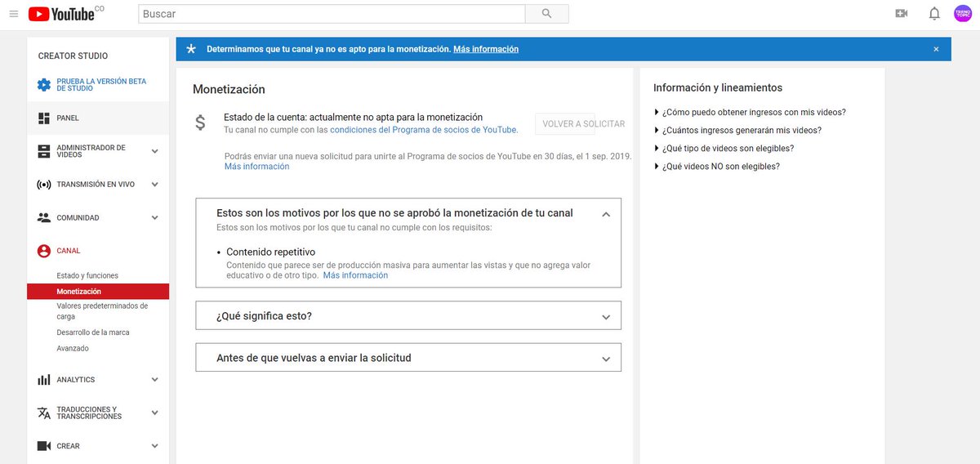Open Estado y funciones submenu item

(x=87, y=276)
